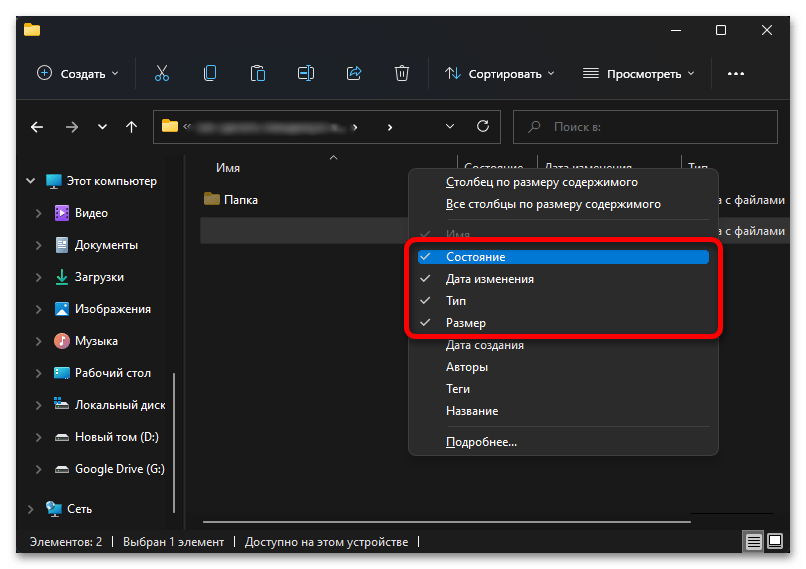Collapse the Этот компьютер tree node

click(29, 181)
